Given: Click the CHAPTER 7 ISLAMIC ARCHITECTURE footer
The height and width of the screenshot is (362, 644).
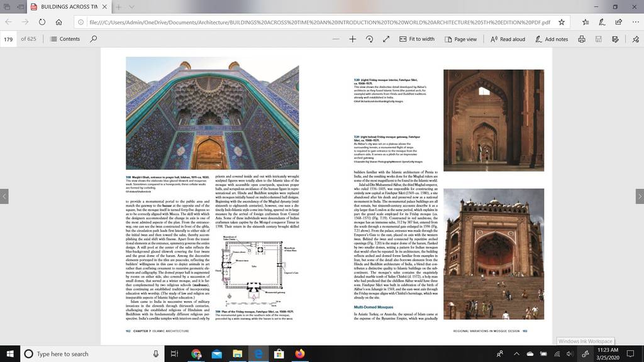Looking at the screenshot, I should [160, 331].
